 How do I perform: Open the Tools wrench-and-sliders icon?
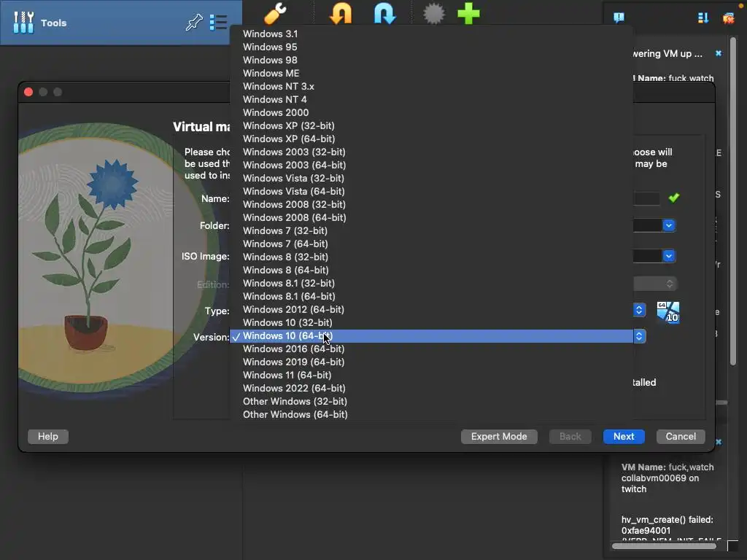click(23, 23)
